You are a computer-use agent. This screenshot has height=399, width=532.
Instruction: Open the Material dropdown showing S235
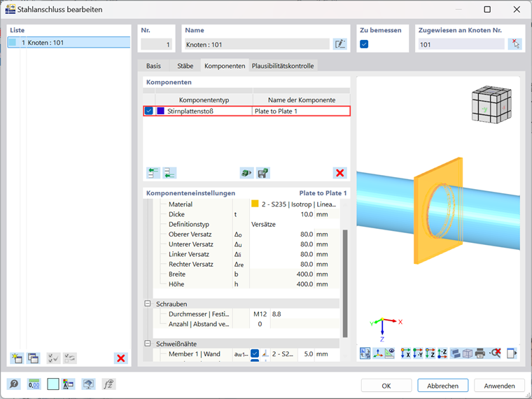pos(294,204)
